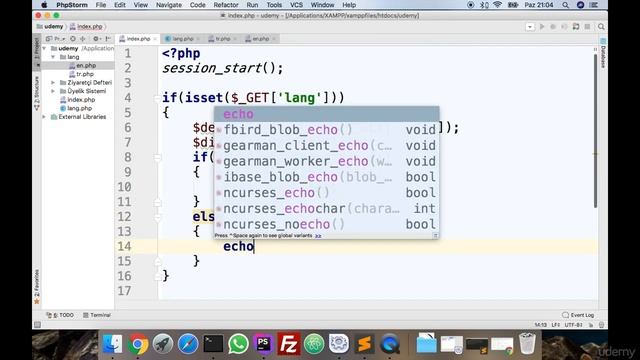Open Structure tool window on left edge
Screen dimensions: 640x360
tap(36, 93)
